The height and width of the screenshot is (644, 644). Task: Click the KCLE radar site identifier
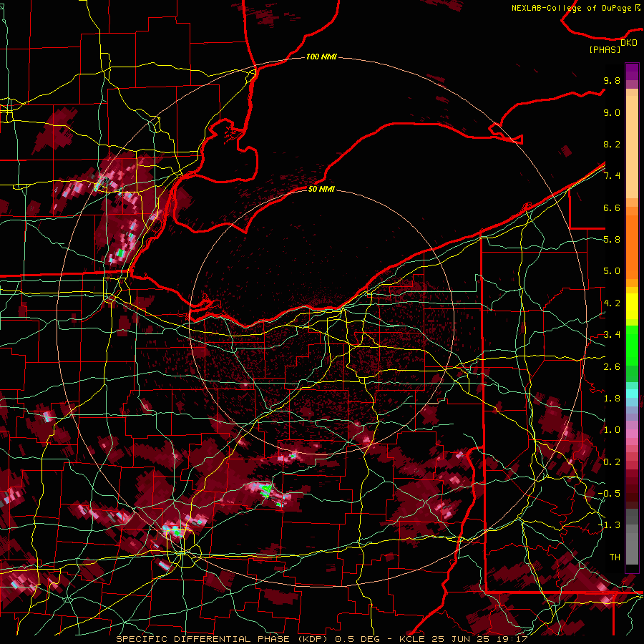pyautogui.click(x=414, y=639)
